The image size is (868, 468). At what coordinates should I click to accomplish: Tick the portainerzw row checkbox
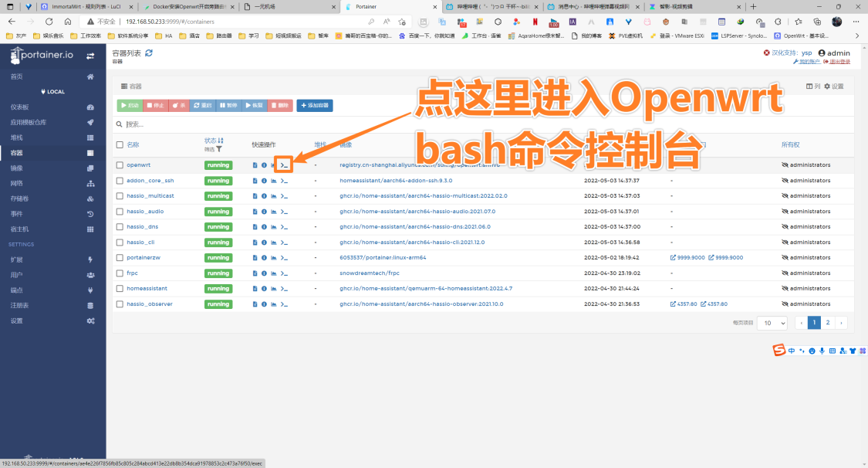click(x=120, y=257)
